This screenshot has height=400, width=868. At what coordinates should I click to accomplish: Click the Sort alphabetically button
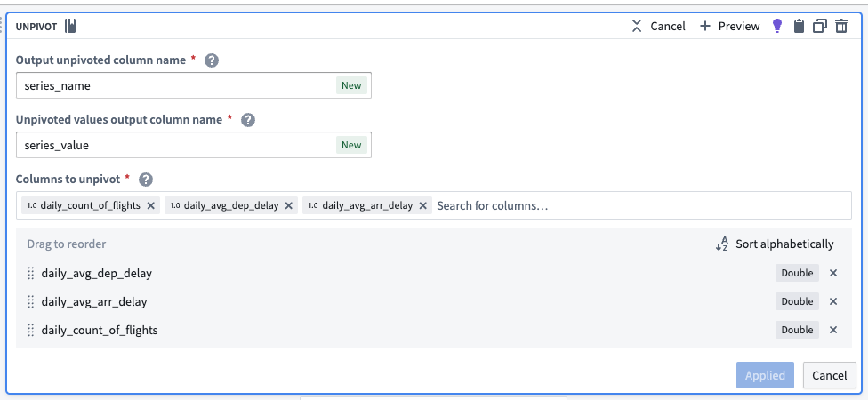tap(774, 244)
